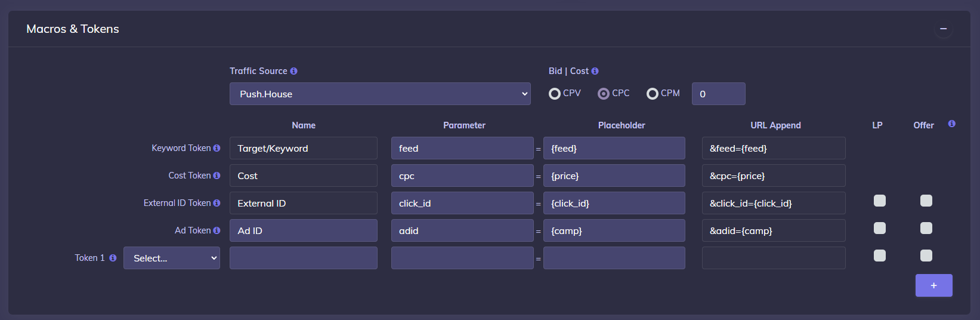980x320 pixels.
Task: Collapse the Macros & Tokens panel
Action: coord(943,29)
